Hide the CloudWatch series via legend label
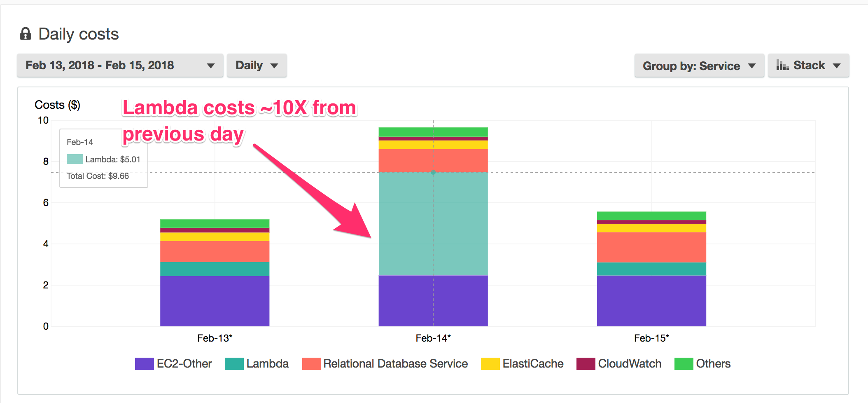 (630, 364)
